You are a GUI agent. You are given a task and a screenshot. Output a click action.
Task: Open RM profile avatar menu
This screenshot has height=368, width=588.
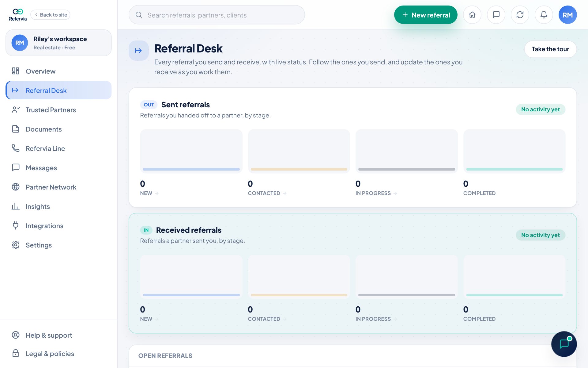click(x=568, y=15)
